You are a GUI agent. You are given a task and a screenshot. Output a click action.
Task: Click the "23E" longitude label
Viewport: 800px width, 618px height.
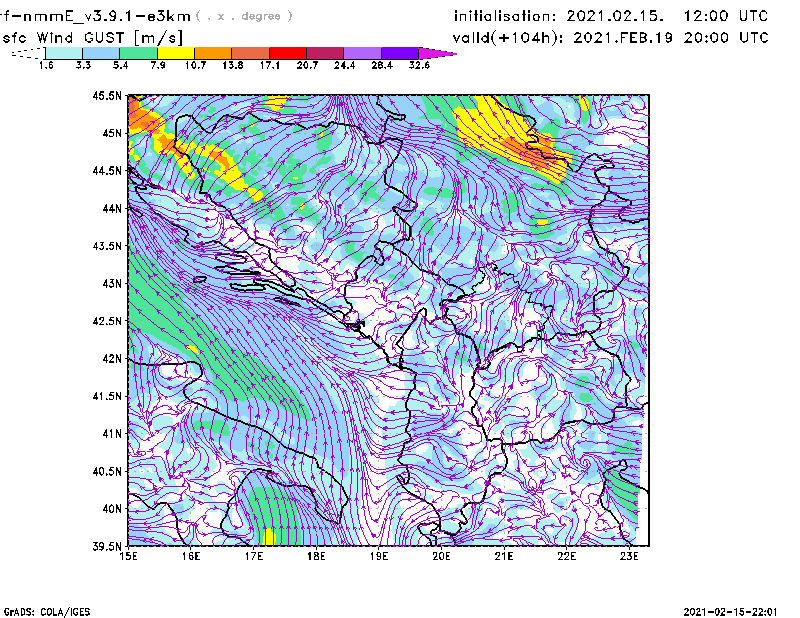[x=629, y=556]
